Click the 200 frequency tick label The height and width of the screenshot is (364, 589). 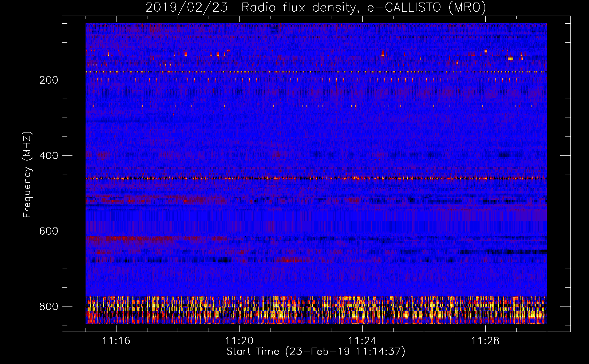(x=49, y=80)
